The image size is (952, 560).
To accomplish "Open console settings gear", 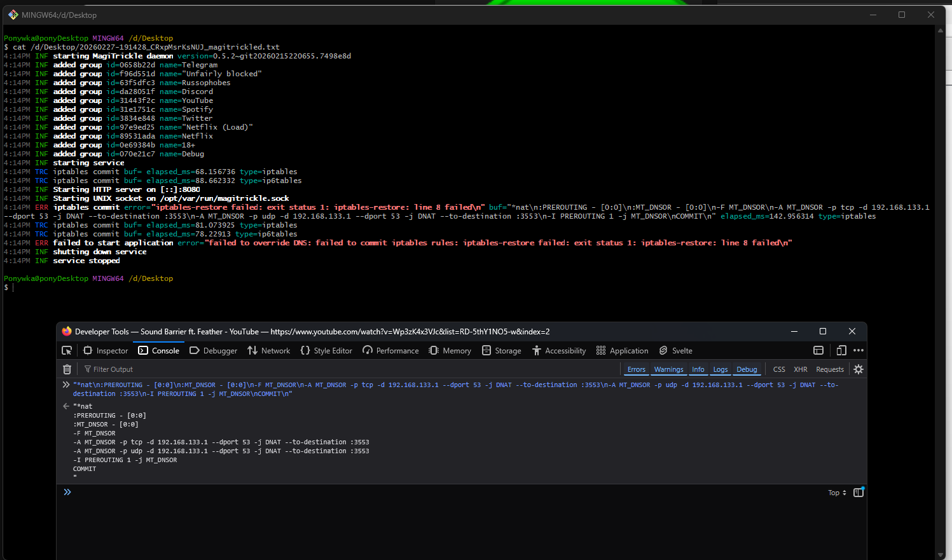I will 858,369.
